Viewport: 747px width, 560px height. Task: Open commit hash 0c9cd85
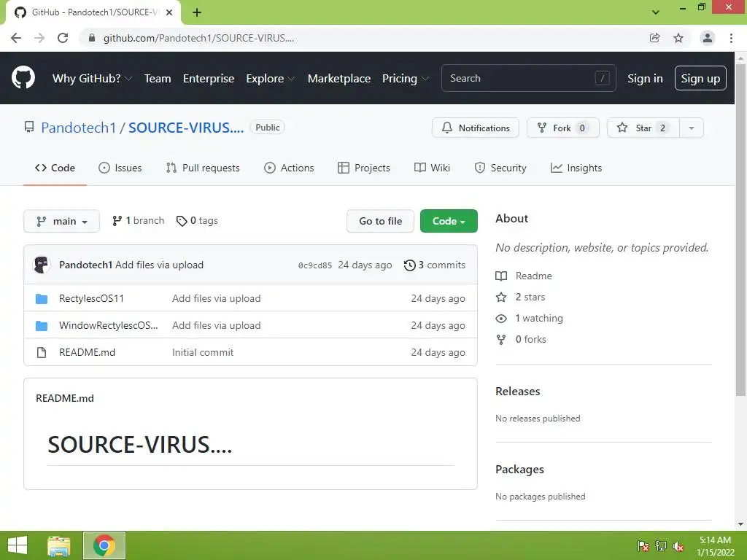pyautogui.click(x=315, y=265)
